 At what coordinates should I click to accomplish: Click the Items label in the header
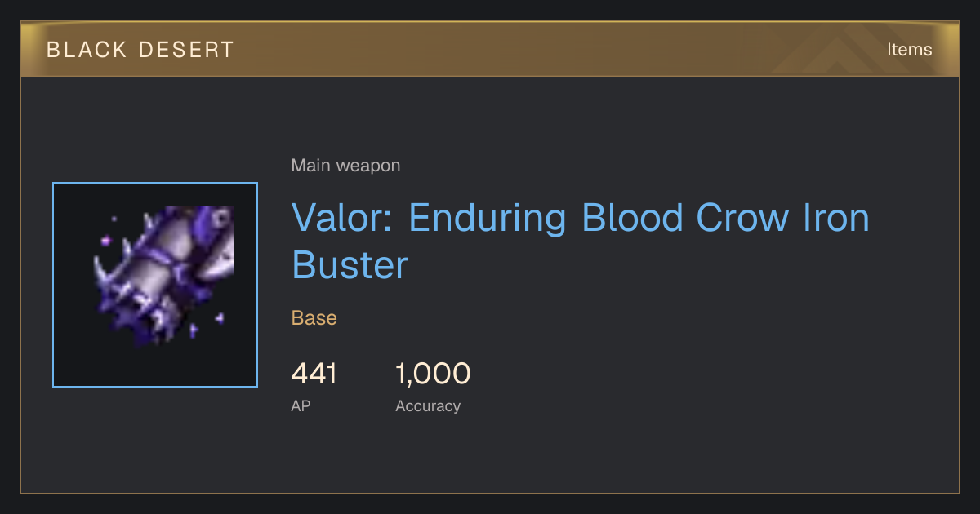pyautogui.click(x=909, y=49)
